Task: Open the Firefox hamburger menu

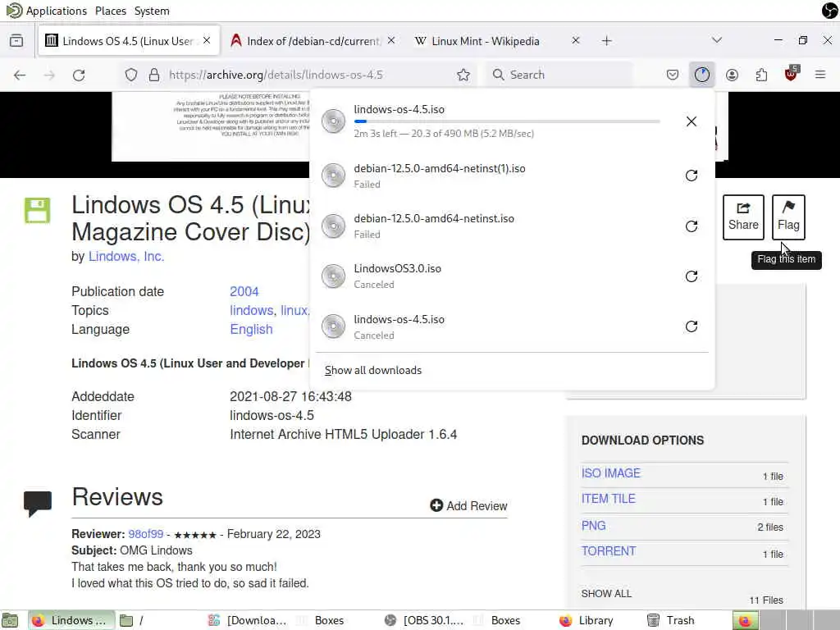Action: tap(820, 75)
